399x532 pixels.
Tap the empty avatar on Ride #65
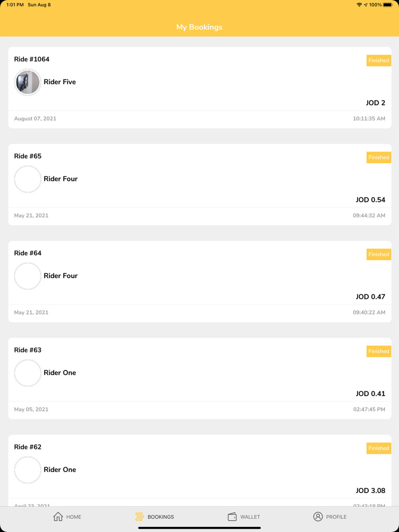coord(28,179)
